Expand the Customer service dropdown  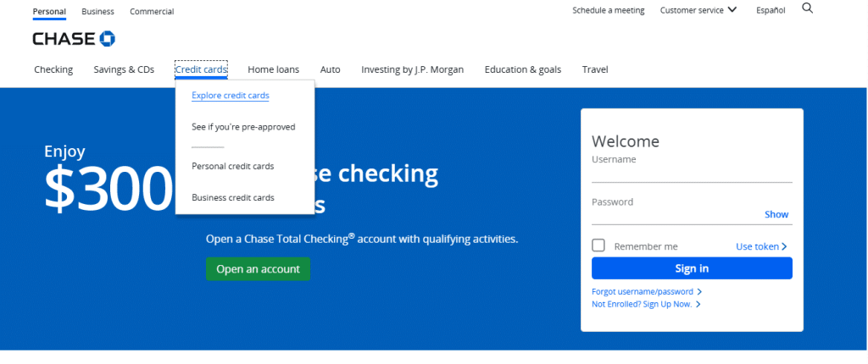coord(698,10)
